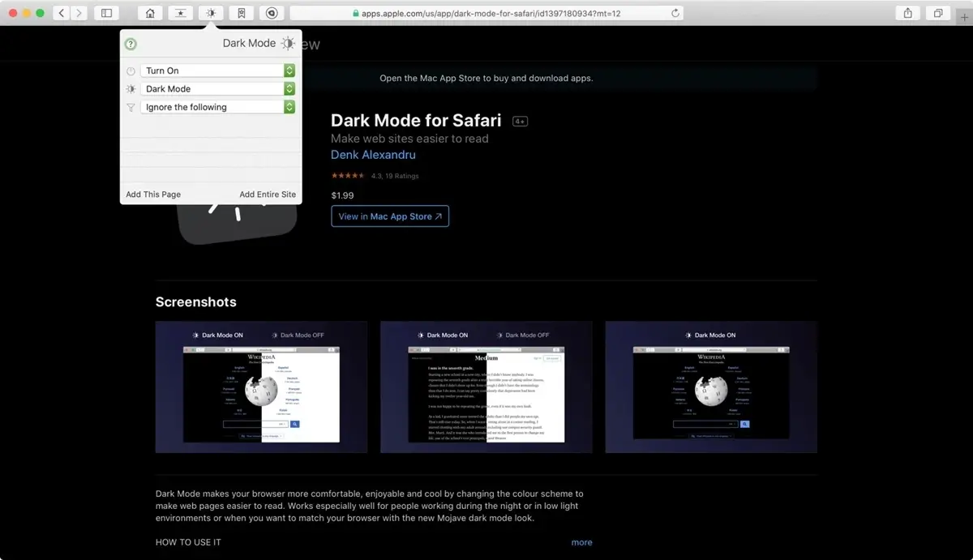This screenshot has height=560, width=973.
Task: Open the first Wikipedia ON/OFF screenshot
Action: 261,387
